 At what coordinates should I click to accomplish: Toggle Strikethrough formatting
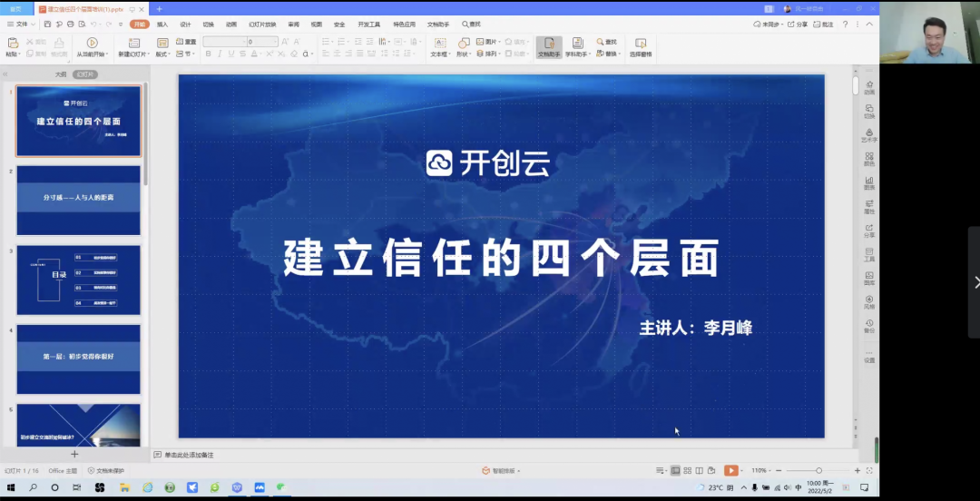coord(243,54)
